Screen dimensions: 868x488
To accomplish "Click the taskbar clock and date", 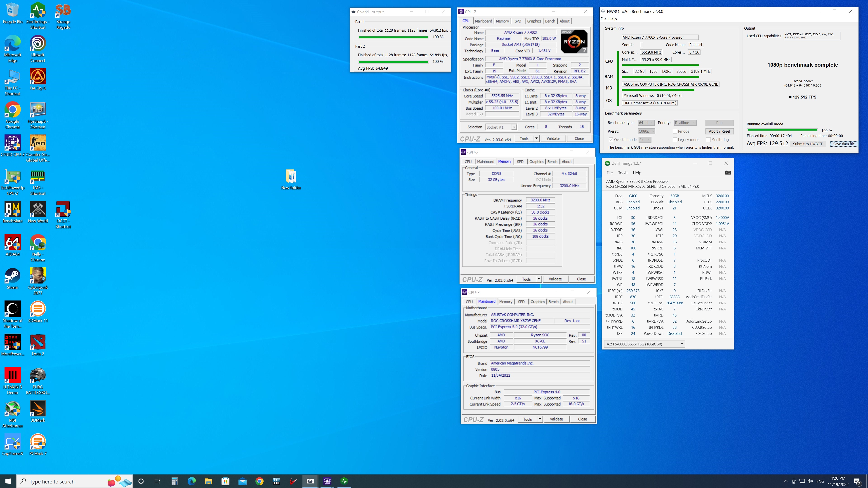I will coord(838,481).
